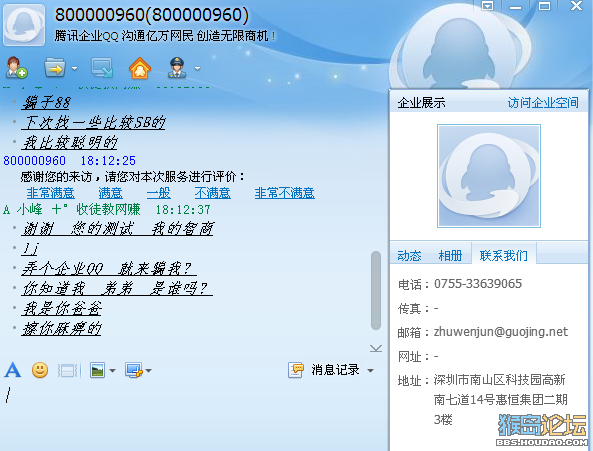Maximize the QQ chat window

[544, 6]
